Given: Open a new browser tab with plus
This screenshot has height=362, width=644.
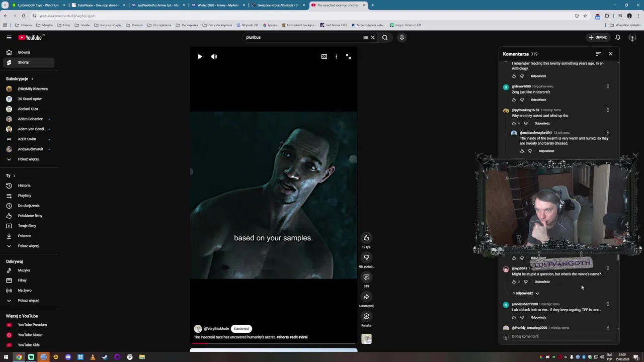Looking at the screenshot, I should [x=372, y=5].
